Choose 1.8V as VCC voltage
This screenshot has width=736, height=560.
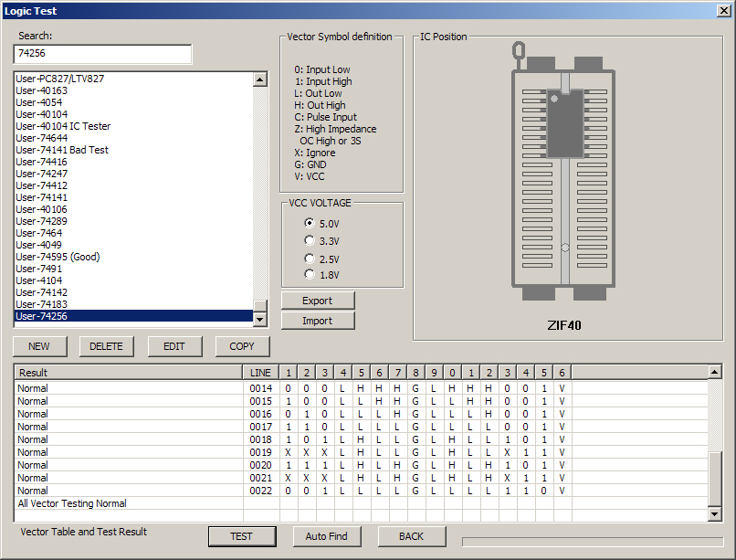click(x=309, y=275)
